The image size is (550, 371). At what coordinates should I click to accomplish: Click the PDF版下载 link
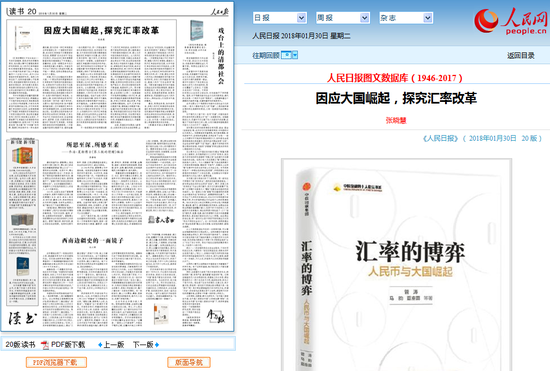[68, 345]
